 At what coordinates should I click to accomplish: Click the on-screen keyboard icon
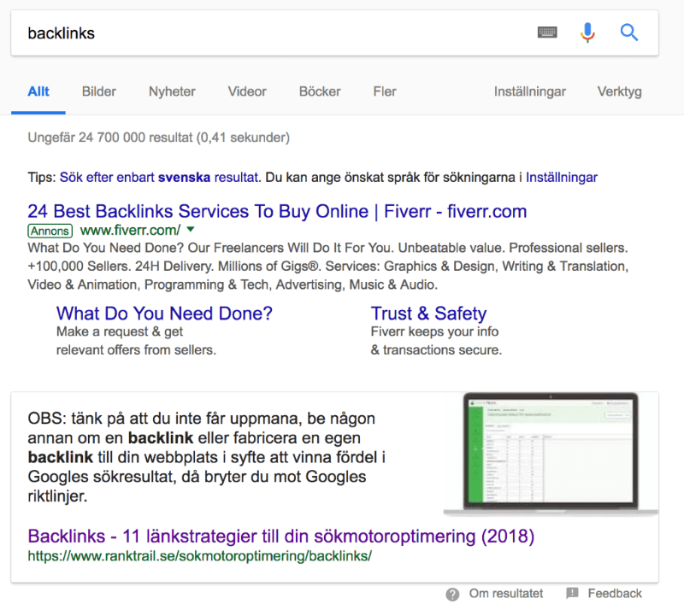click(547, 32)
